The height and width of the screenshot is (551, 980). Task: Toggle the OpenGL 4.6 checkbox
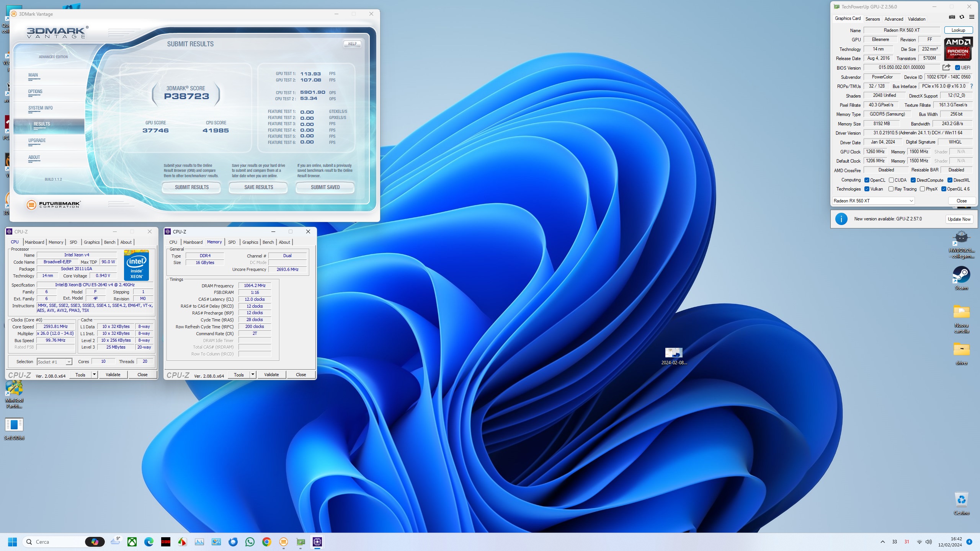(x=944, y=189)
